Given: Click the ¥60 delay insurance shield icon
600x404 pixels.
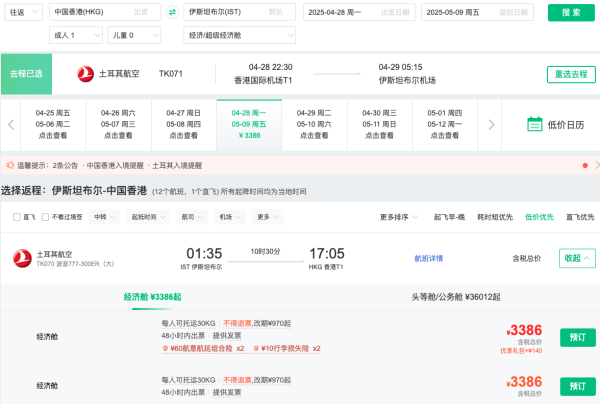Looking at the screenshot, I should (165, 349).
